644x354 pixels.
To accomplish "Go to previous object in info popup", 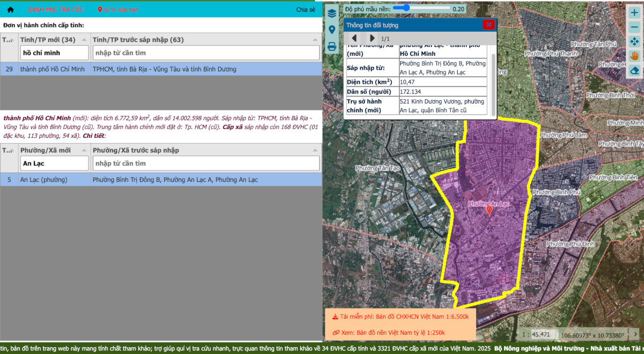I will (x=354, y=38).
